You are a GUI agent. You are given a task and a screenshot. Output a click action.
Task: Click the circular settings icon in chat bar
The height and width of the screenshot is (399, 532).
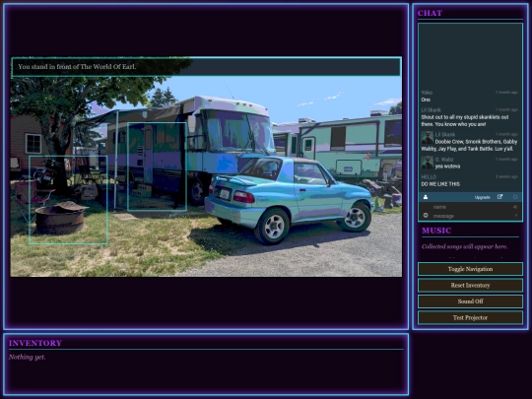515,197
